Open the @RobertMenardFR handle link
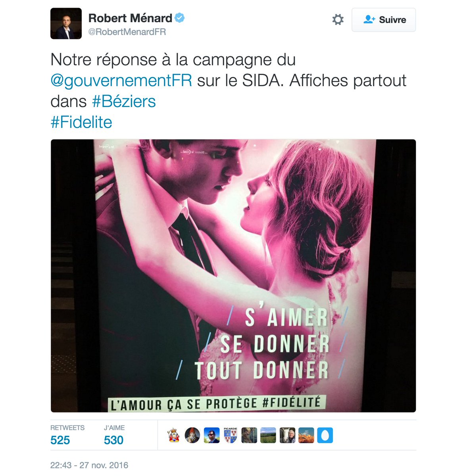 coord(127,32)
